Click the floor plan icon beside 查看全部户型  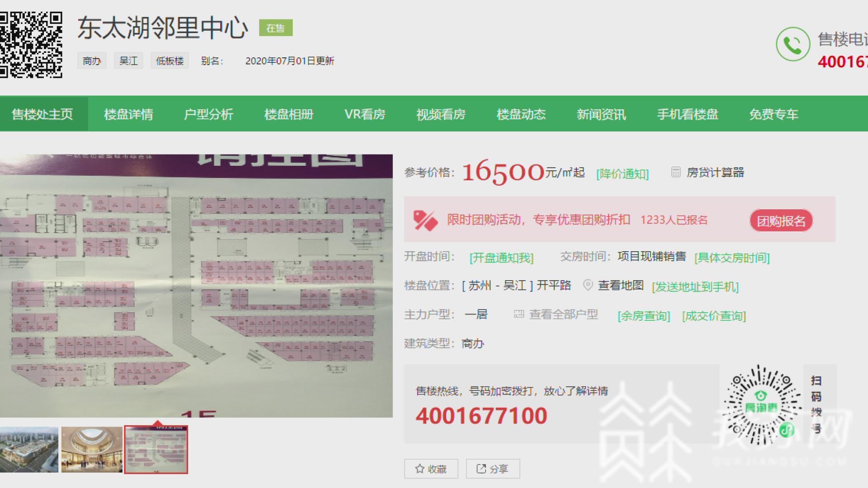tap(519, 314)
